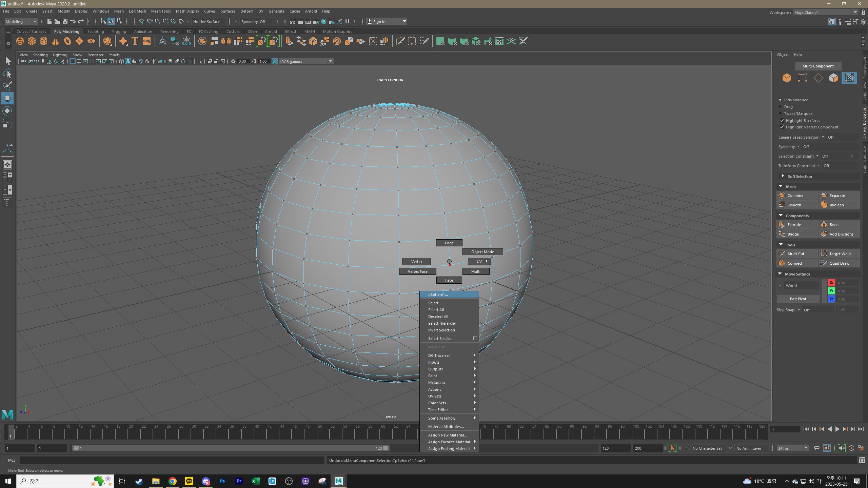Select the Drag selection radio option
This screenshot has width=868, height=488.
tap(780, 107)
